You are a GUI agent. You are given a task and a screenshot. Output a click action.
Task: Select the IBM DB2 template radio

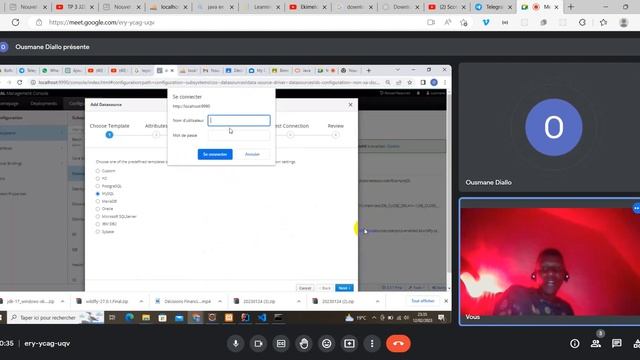(98, 224)
